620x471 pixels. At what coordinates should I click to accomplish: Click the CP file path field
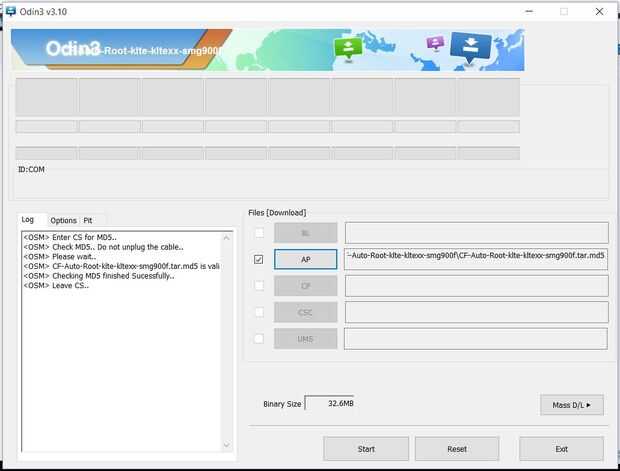[476, 286]
